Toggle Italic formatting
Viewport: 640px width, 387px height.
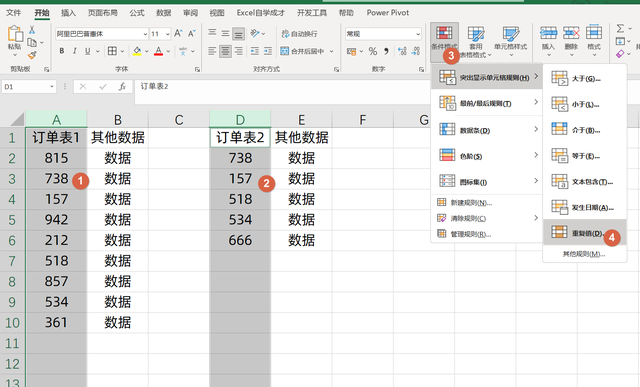(74, 51)
